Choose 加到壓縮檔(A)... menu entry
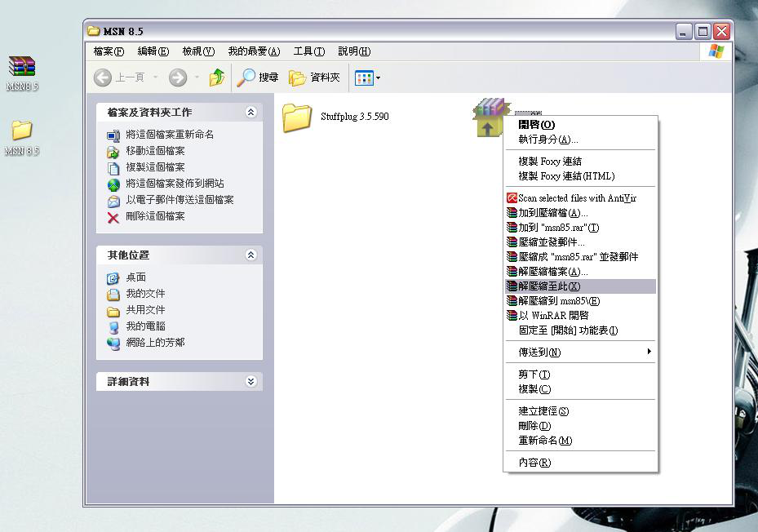This screenshot has height=532, width=758. tap(580, 213)
